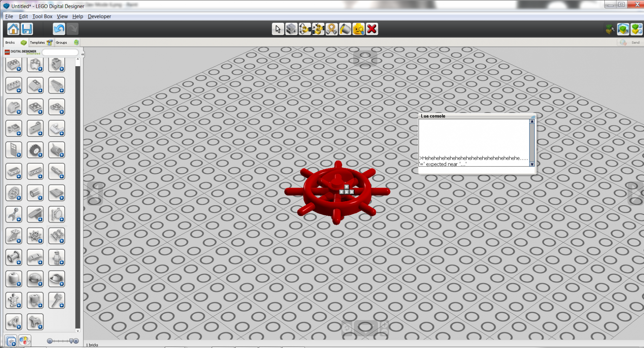
Task: Click the Home icon in toolbar
Action: coord(14,29)
